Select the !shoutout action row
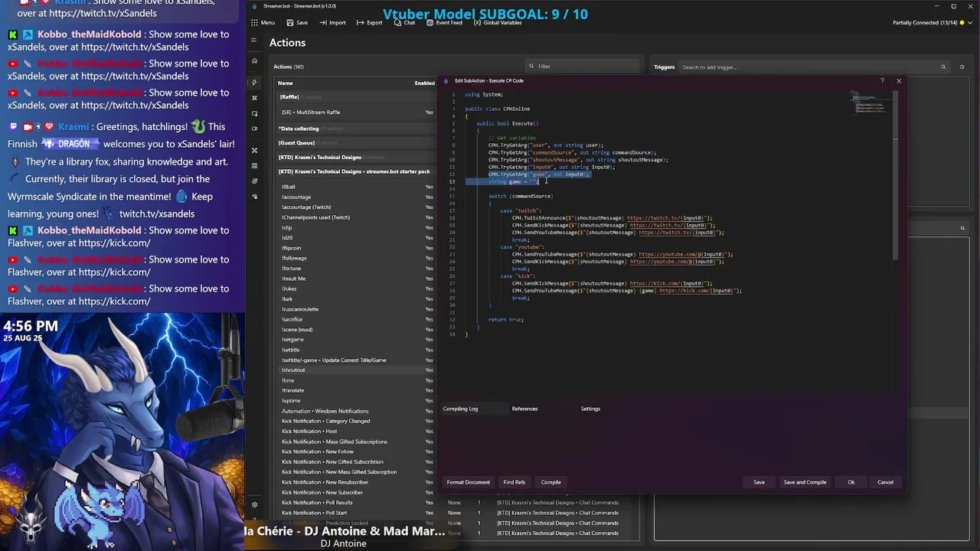This screenshot has height=551, width=980. [356, 370]
